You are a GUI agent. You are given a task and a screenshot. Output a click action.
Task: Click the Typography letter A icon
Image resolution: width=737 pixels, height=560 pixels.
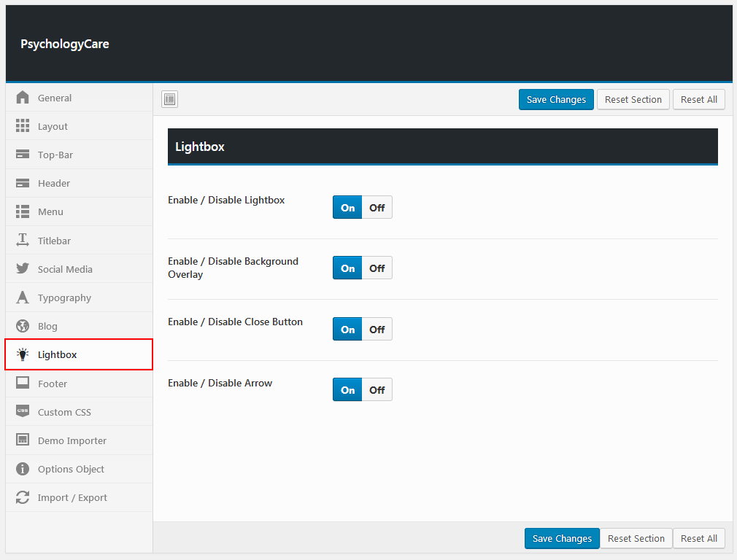coord(23,297)
